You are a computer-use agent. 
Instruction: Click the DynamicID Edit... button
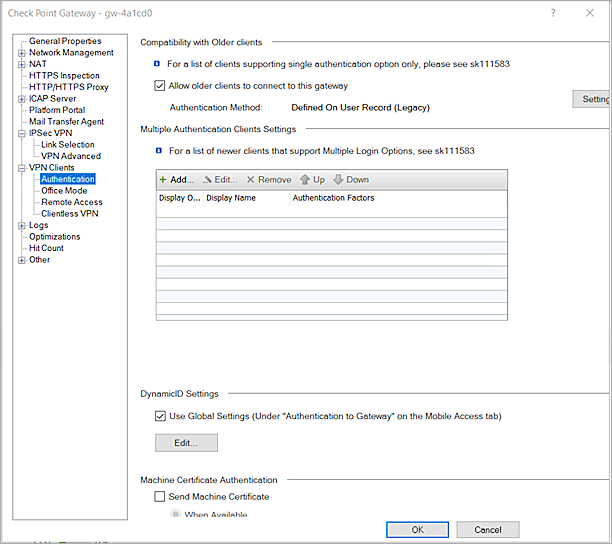pyautogui.click(x=186, y=443)
